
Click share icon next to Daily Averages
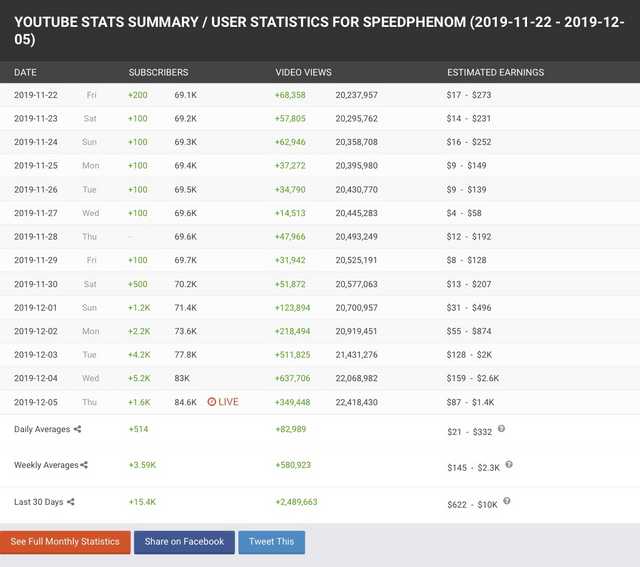[x=77, y=429]
